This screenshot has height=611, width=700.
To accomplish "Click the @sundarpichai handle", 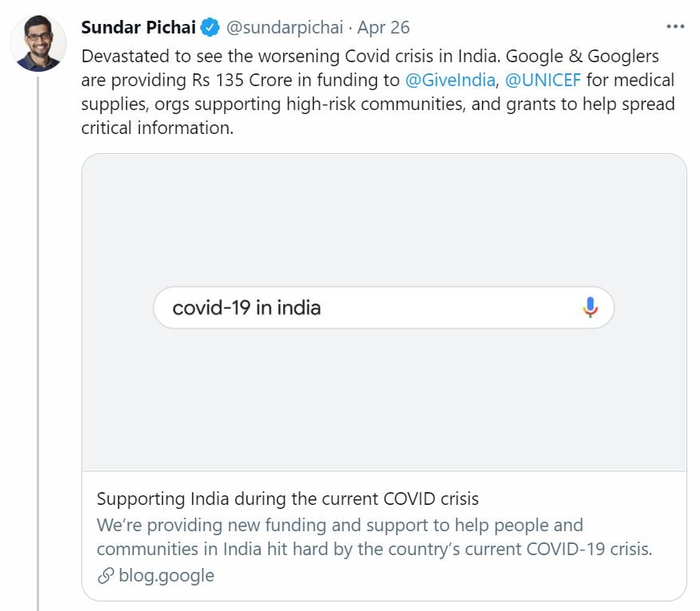I will coord(285,27).
